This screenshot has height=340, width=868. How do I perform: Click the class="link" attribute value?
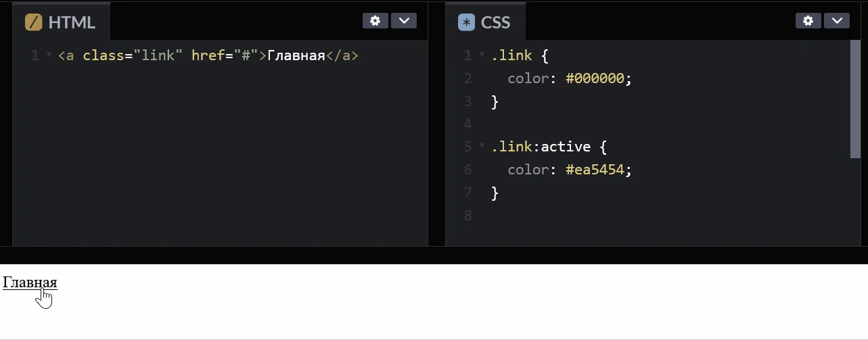coord(158,55)
